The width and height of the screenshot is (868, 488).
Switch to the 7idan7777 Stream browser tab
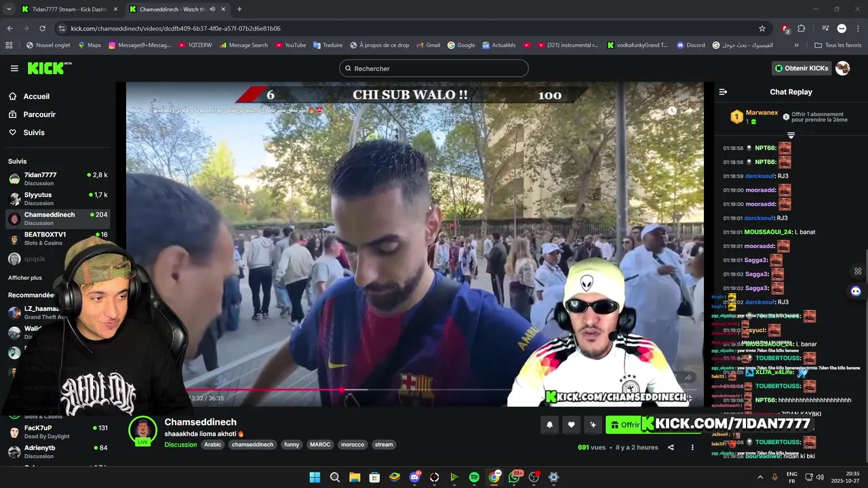70,9
